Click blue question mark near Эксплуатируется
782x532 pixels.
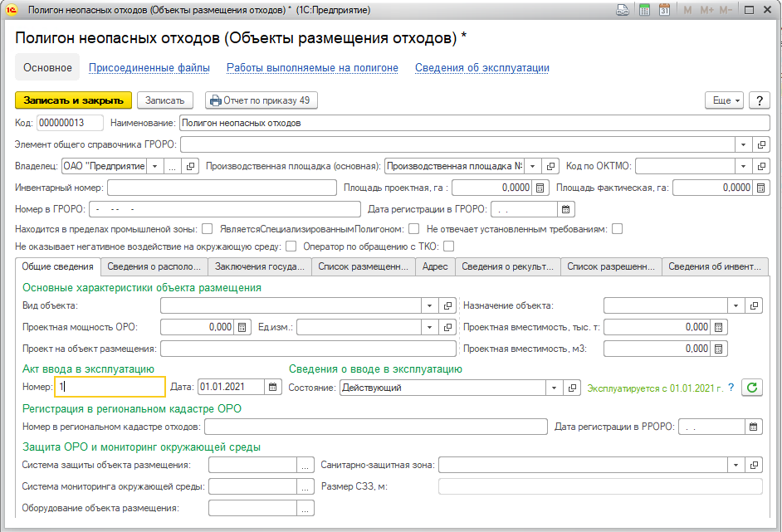tap(731, 388)
